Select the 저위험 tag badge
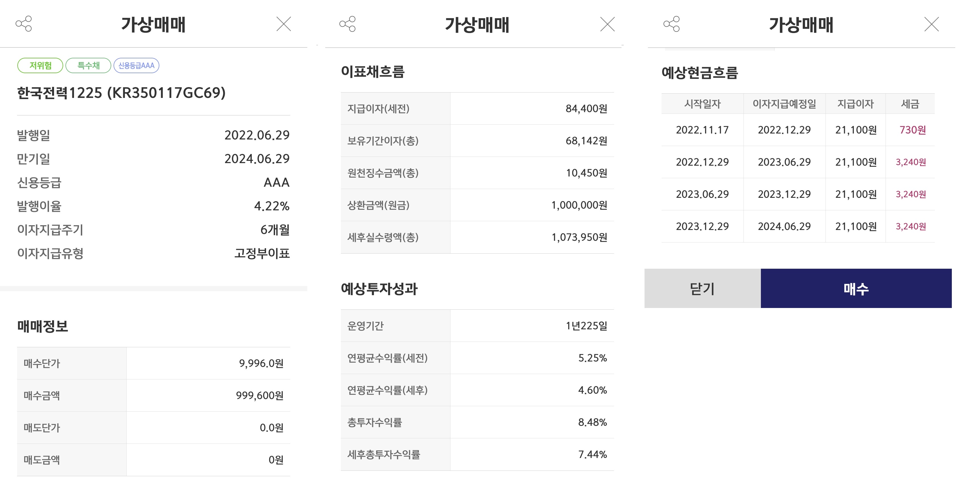This screenshot has height=493, width=980. click(40, 65)
